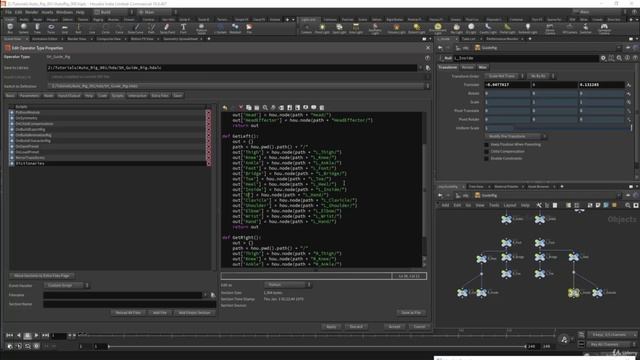The image size is (640, 360).
Task: Enable Keep Position When Parenting checkbox
Action: (486, 144)
